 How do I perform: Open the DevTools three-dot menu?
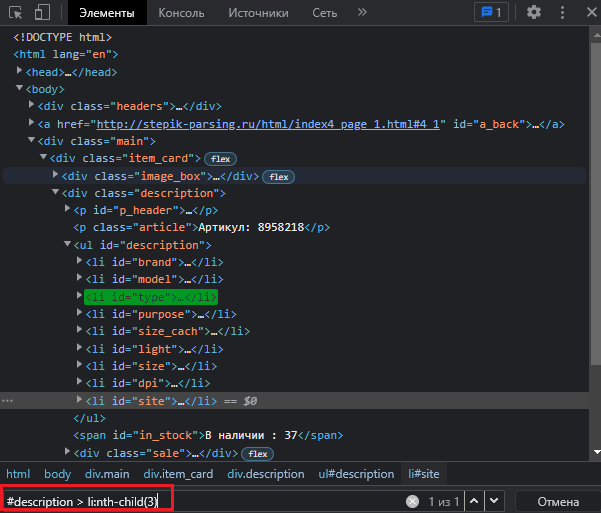pyautogui.click(x=560, y=13)
